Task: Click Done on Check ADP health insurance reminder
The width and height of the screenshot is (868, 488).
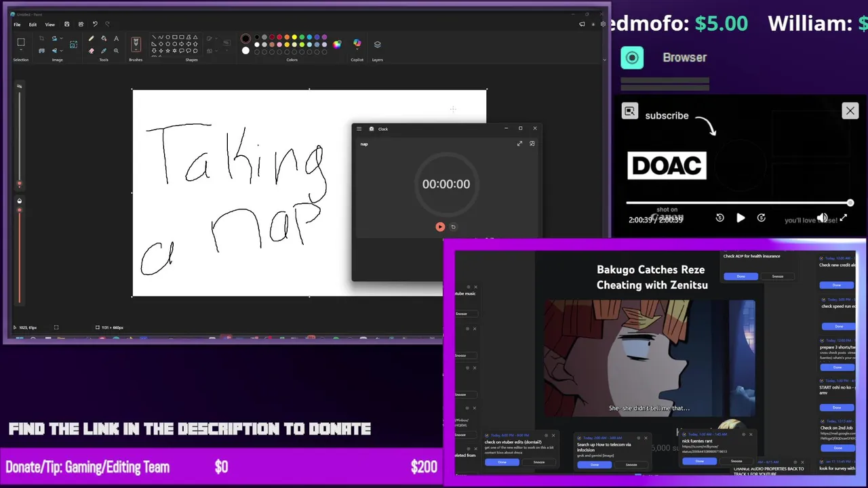Action: 741,277
